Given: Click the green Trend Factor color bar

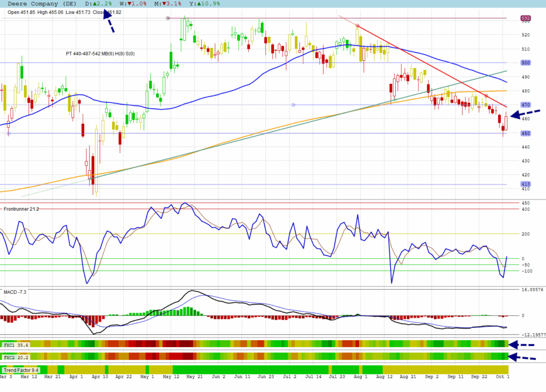Looking at the screenshot, I should [251, 370].
